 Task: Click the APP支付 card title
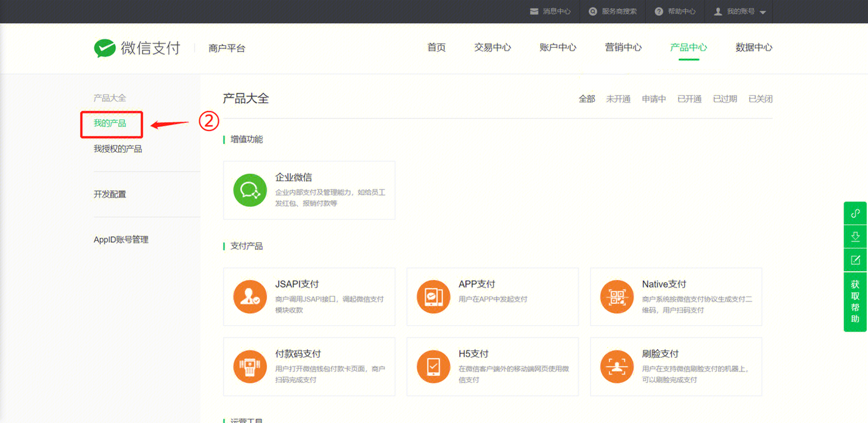click(477, 284)
